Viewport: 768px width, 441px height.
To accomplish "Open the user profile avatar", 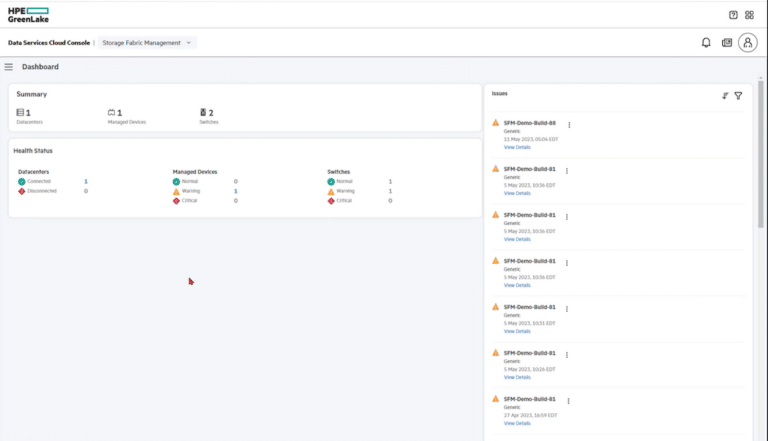I will [x=748, y=43].
